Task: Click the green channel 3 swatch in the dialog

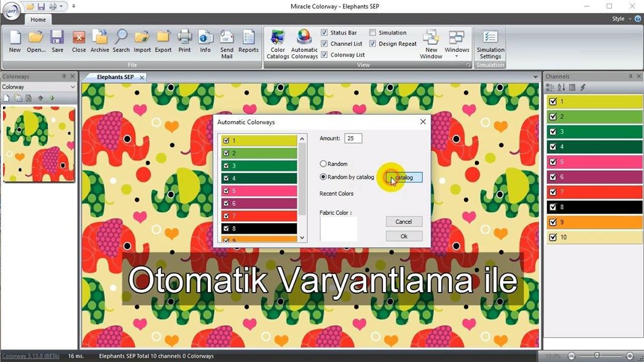Action: pyautogui.click(x=259, y=166)
